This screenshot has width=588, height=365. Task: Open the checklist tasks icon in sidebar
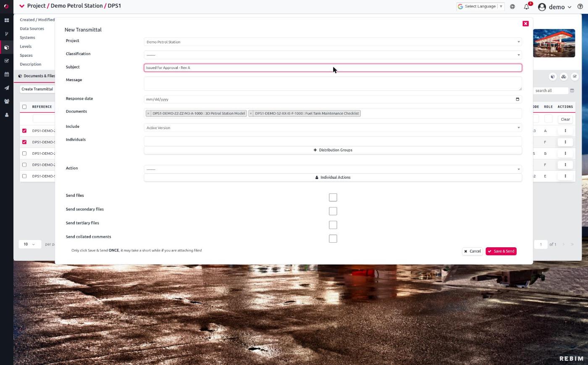(7, 61)
